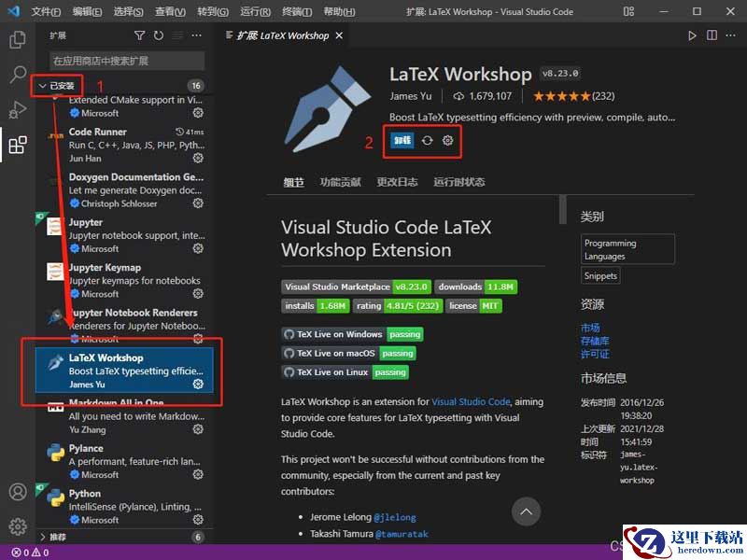Switch to the Details tab

(293, 182)
